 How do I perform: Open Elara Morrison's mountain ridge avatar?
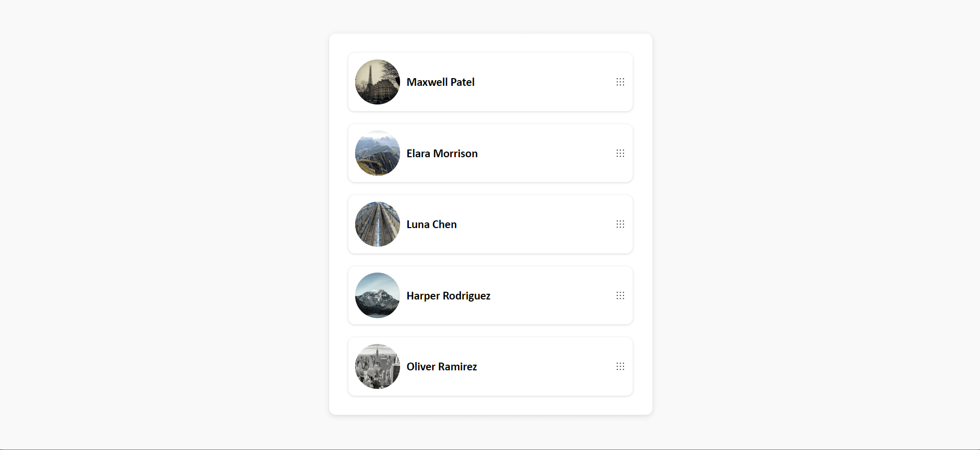tap(377, 153)
